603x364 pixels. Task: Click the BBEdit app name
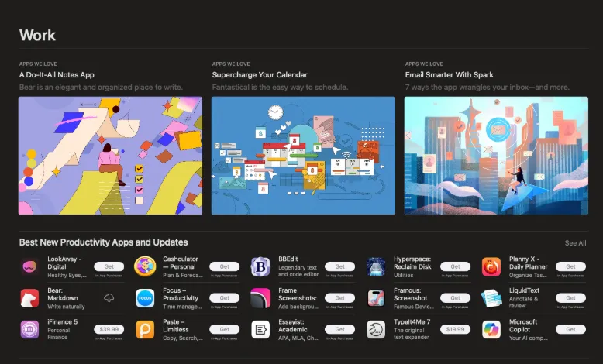coord(288,259)
